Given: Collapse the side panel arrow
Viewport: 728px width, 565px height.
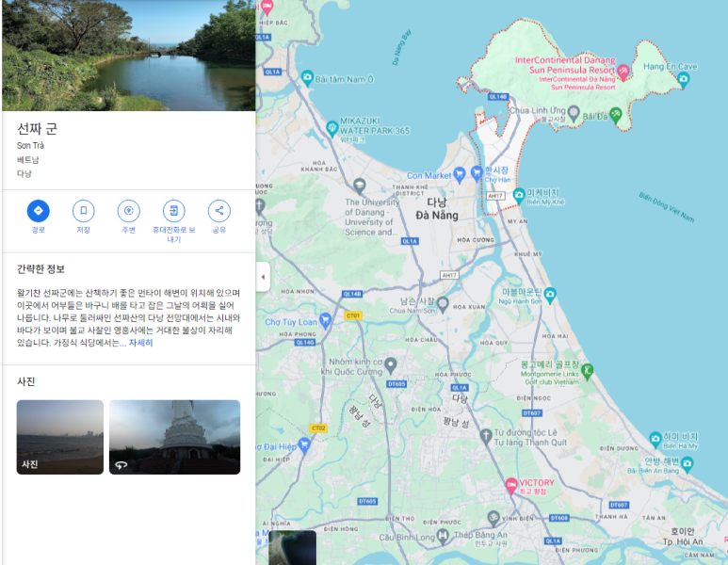Looking at the screenshot, I should pos(263,277).
